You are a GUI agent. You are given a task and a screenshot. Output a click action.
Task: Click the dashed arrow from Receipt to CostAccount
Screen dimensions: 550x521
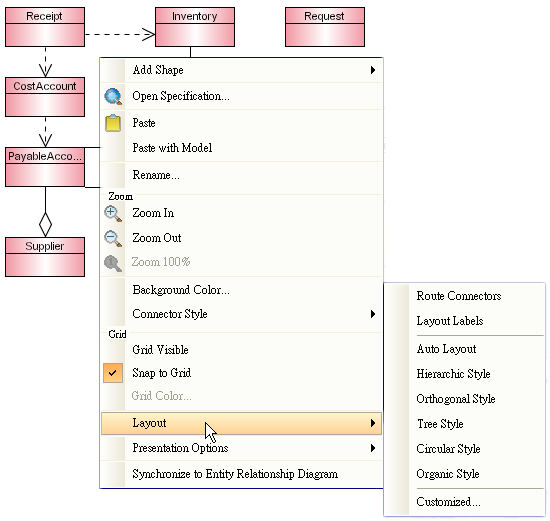45,62
